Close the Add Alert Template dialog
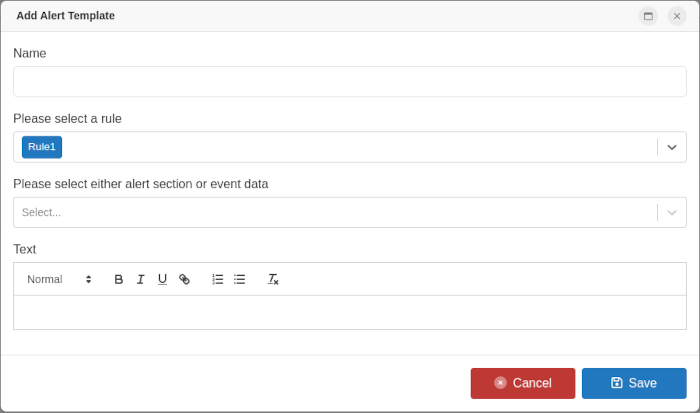The width and height of the screenshot is (700, 413). [677, 16]
